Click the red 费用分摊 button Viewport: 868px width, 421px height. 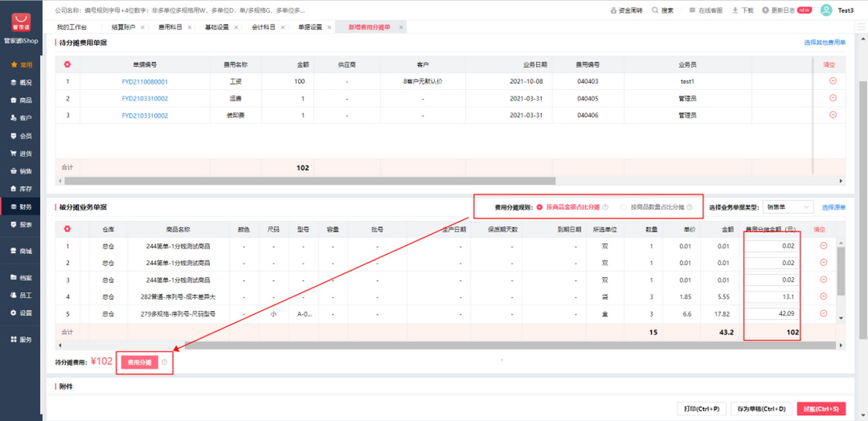[137, 363]
